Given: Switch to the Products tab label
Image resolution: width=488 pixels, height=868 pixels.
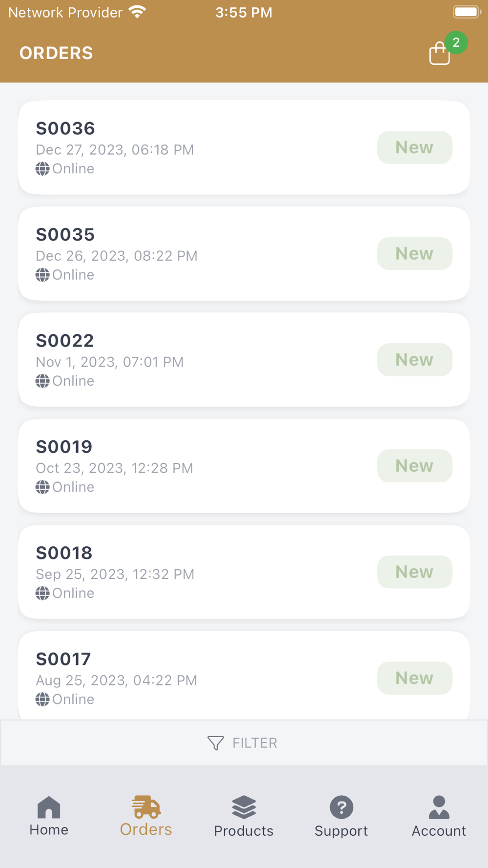Looking at the screenshot, I should [x=244, y=830].
